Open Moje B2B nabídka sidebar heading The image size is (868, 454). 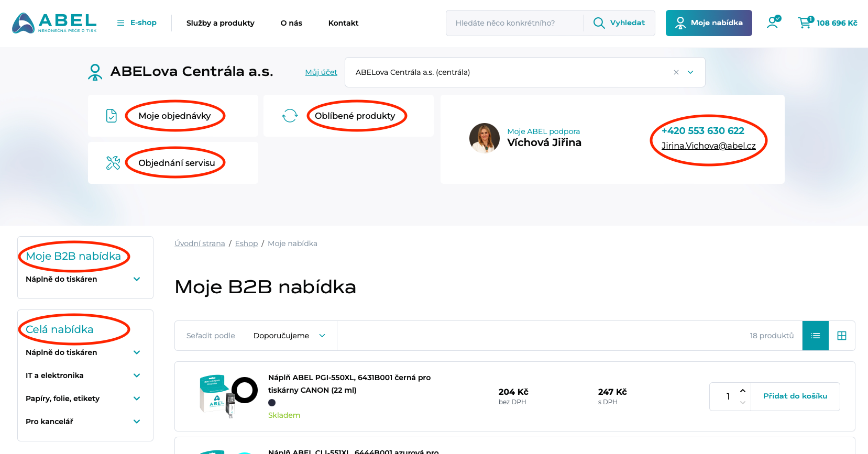click(73, 256)
